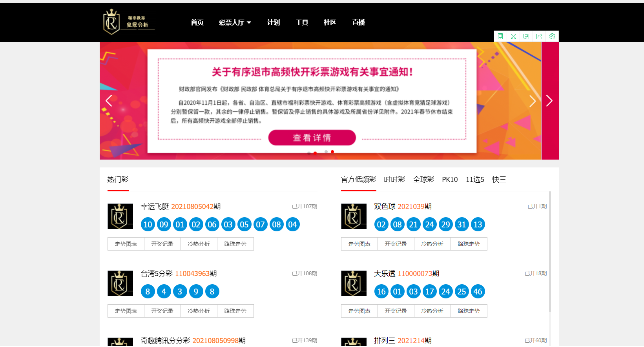Switch to the 全球彩 tab
Viewport: 644px width, 347px height.
pyautogui.click(x=423, y=180)
